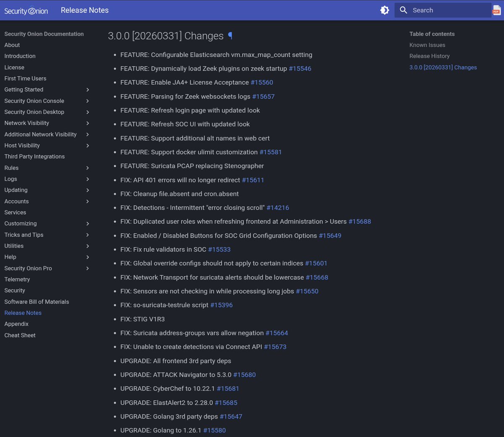Jump to 3.0.0 [20260331] Changes in contents
The image size is (504, 437).
443,67
